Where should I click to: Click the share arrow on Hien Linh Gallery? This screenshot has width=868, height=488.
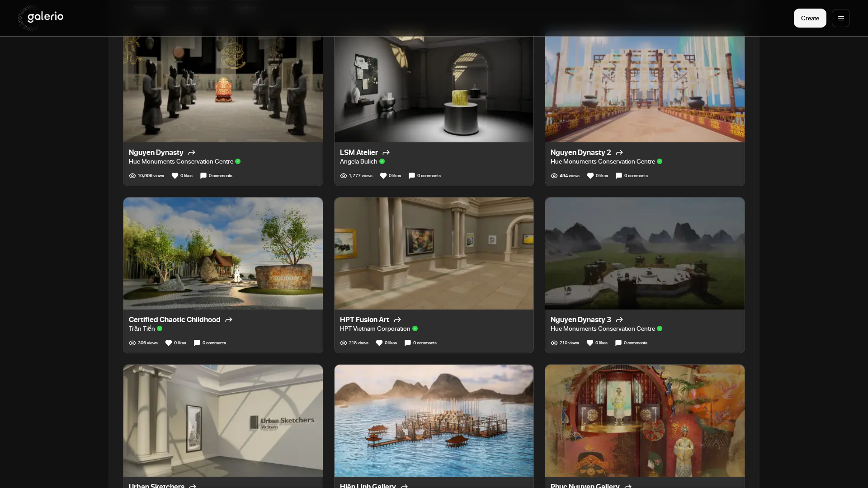coord(404,486)
